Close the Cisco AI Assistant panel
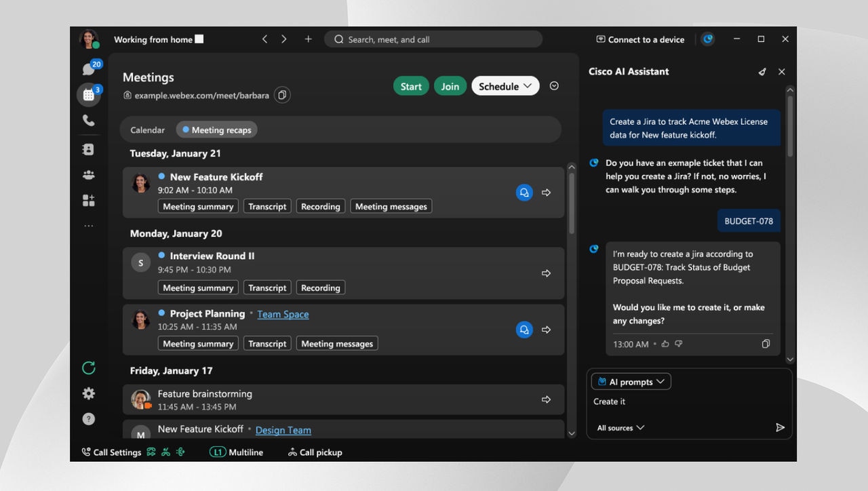 click(782, 72)
